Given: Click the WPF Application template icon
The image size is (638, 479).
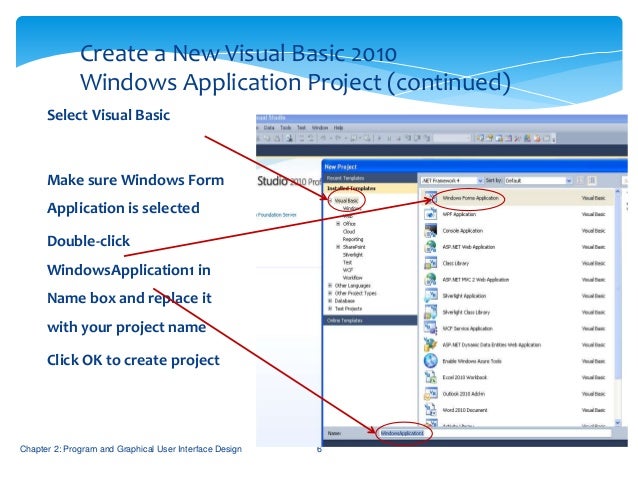Looking at the screenshot, I should [x=430, y=214].
